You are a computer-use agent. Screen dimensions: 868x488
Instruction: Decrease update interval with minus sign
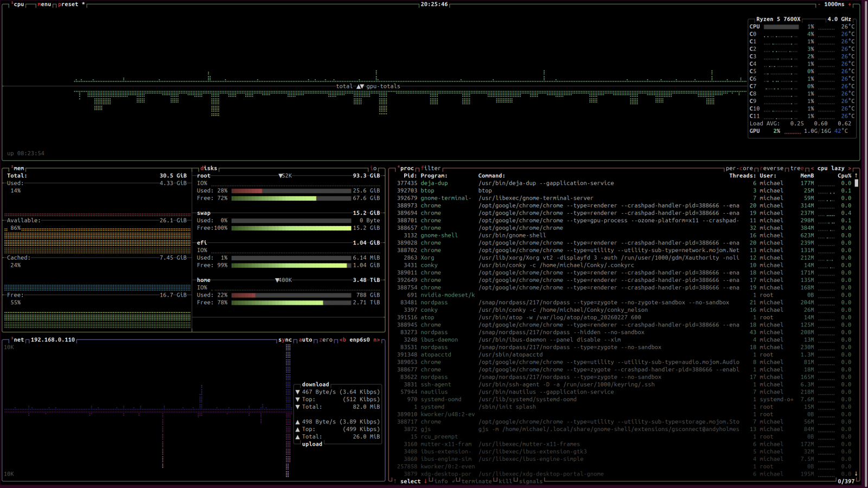[819, 4]
